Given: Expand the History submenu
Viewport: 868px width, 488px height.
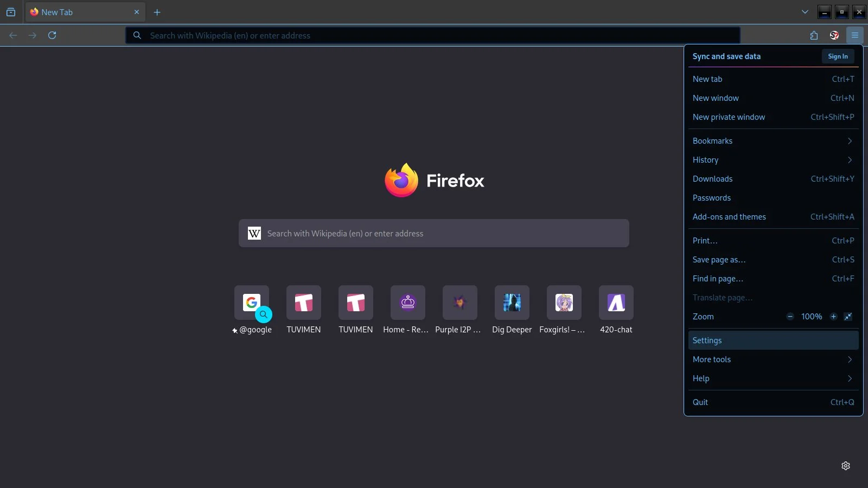Looking at the screenshot, I should pyautogui.click(x=773, y=160).
